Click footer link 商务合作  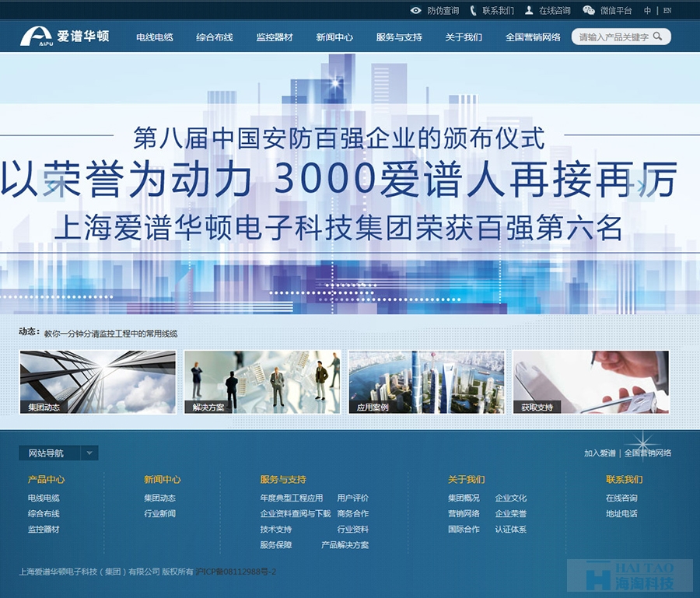pyautogui.click(x=352, y=514)
